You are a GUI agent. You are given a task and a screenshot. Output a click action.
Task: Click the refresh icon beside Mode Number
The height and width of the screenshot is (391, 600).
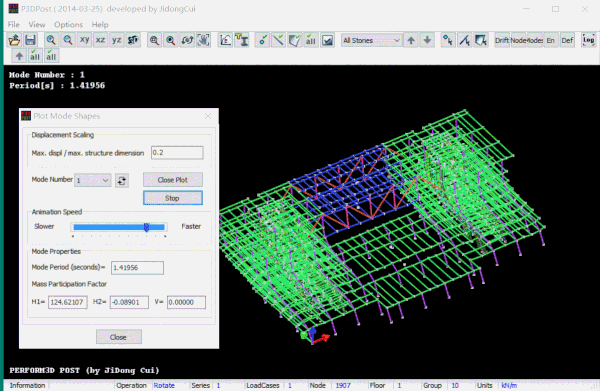click(122, 180)
